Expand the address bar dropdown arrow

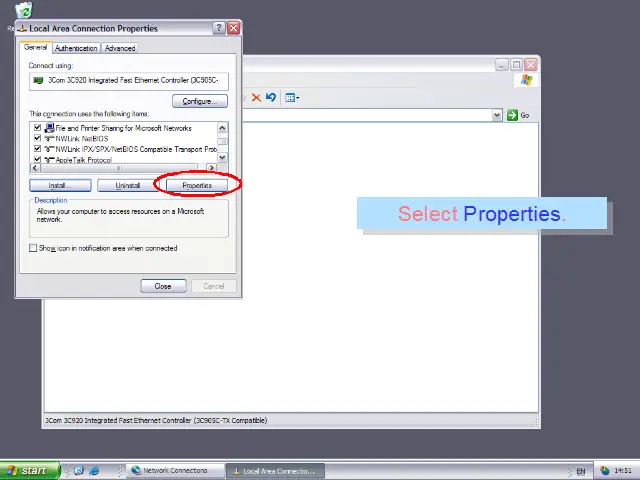point(497,115)
